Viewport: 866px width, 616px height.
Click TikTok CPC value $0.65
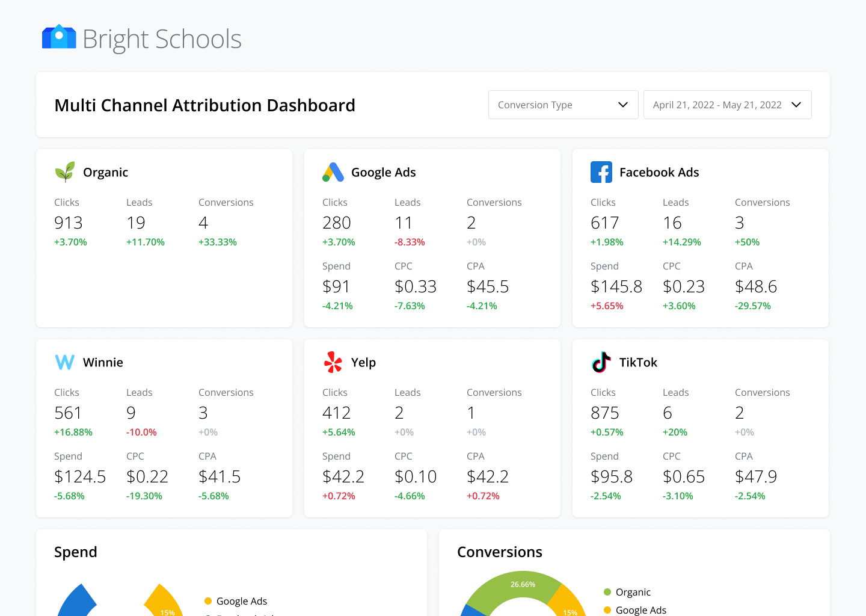pyautogui.click(x=684, y=476)
